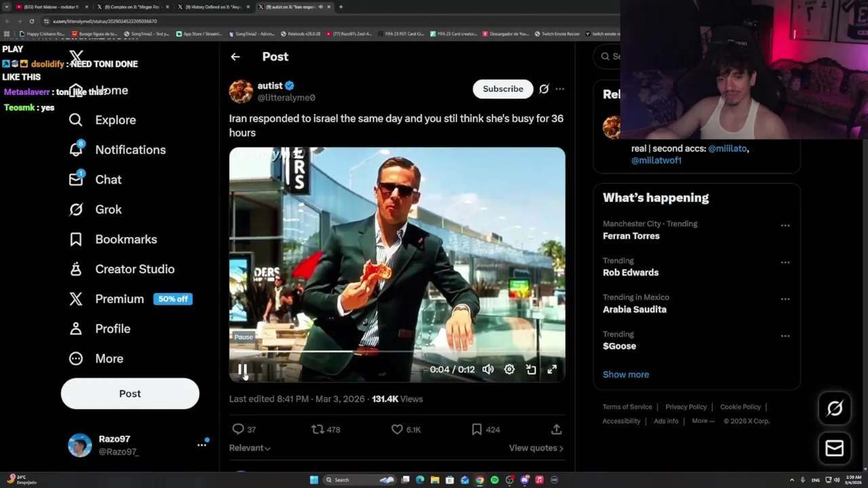Open options for Ferran Torres trend
Image resolution: width=868 pixels, height=488 pixels.
pos(785,226)
